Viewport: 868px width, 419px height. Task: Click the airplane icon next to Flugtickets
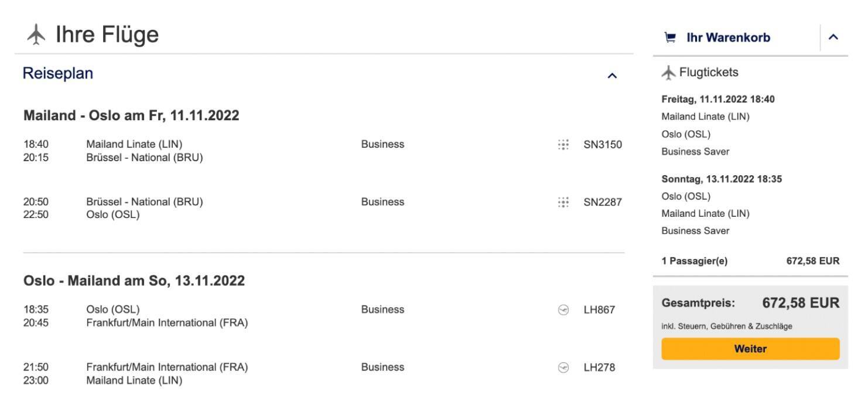pos(669,73)
